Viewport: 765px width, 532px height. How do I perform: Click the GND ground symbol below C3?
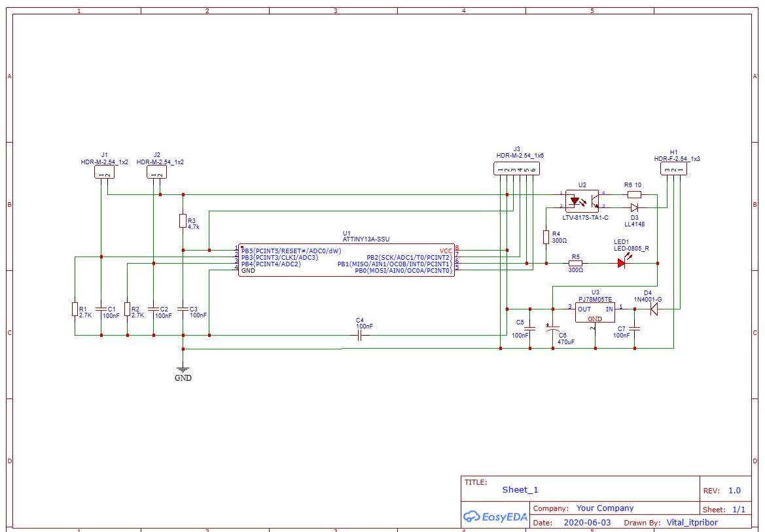(183, 370)
